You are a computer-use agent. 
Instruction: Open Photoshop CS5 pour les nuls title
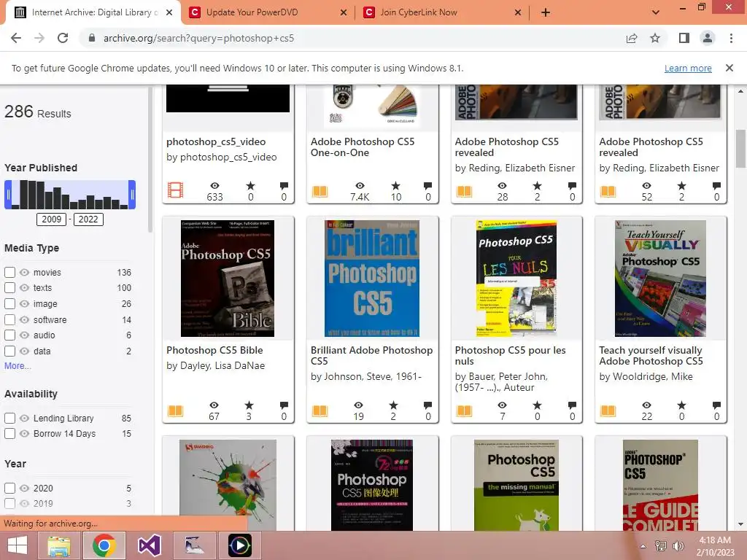(510, 355)
